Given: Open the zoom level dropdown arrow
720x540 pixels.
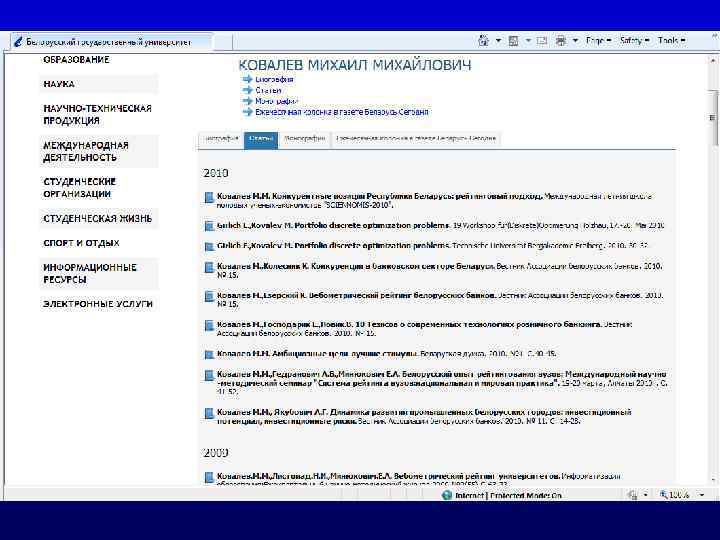Looking at the screenshot, I should click(702, 495).
